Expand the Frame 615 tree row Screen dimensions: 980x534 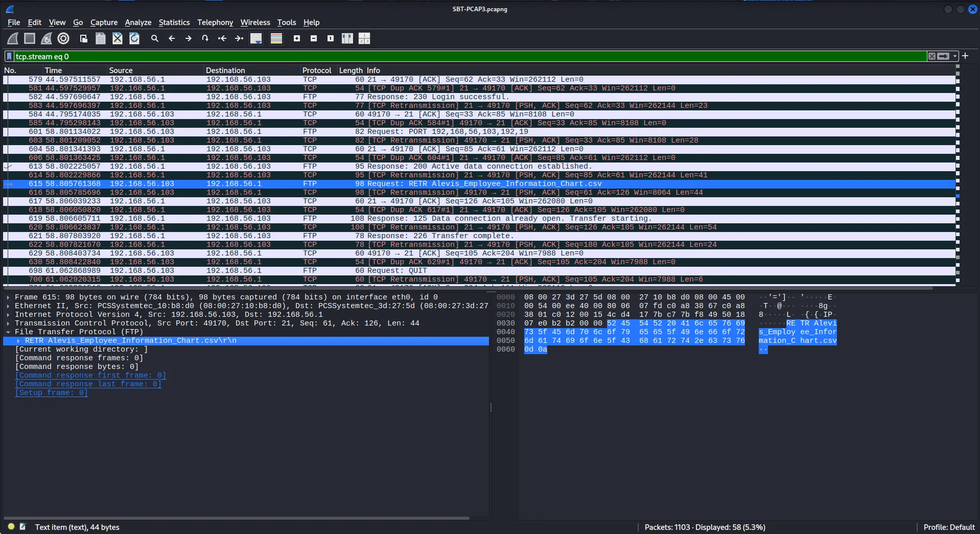coord(8,297)
